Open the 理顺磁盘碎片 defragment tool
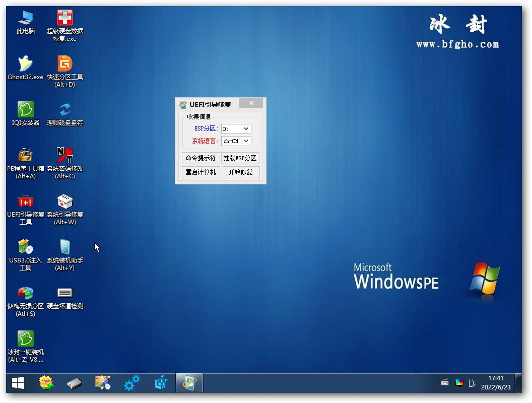Screen dimensions: 532x403 64,110
